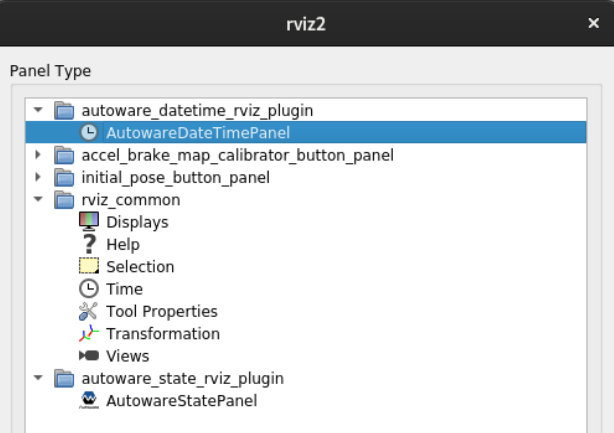Click the AutowareStatePanel logo icon
Viewport: 614px width, 433px height.
[x=89, y=401]
